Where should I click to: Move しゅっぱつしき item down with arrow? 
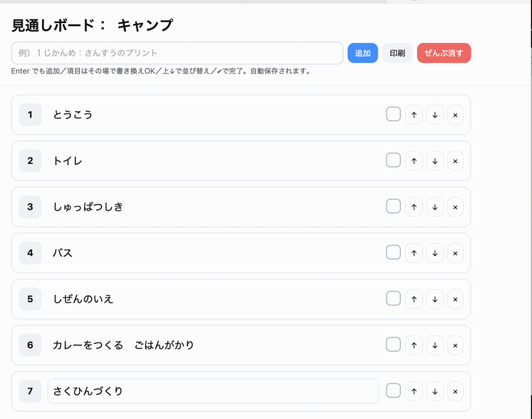click(435, 207)
